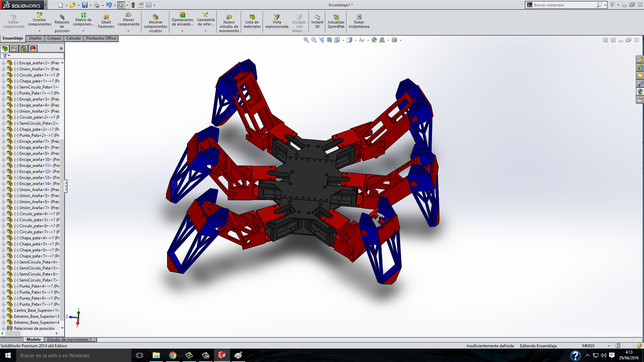Click Vista explosionada icon
The width and height of the screenshot is (644, 362).
[x=277, y=21]
